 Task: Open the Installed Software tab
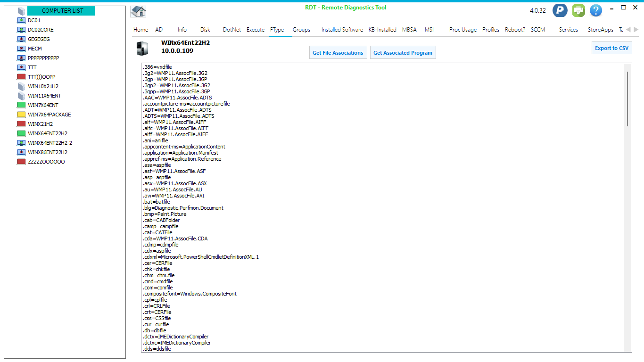[342, 30]
